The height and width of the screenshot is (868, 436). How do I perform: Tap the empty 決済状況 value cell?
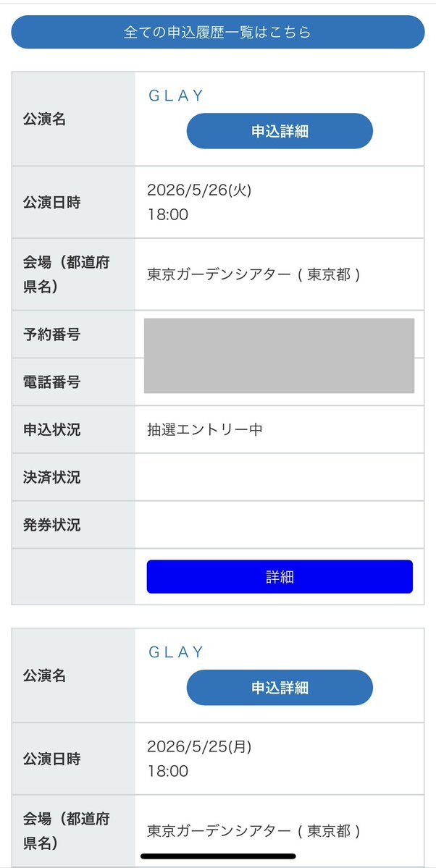click(x=279, y=478)
